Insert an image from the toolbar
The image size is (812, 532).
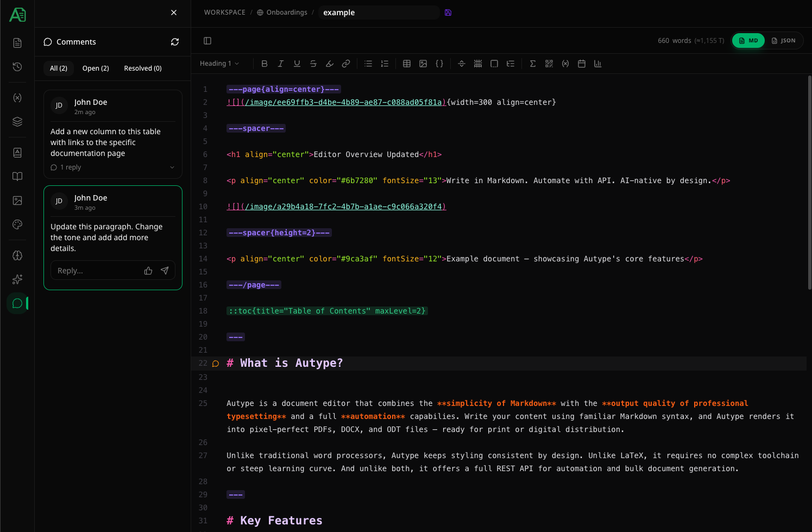(x=423, y=64)
